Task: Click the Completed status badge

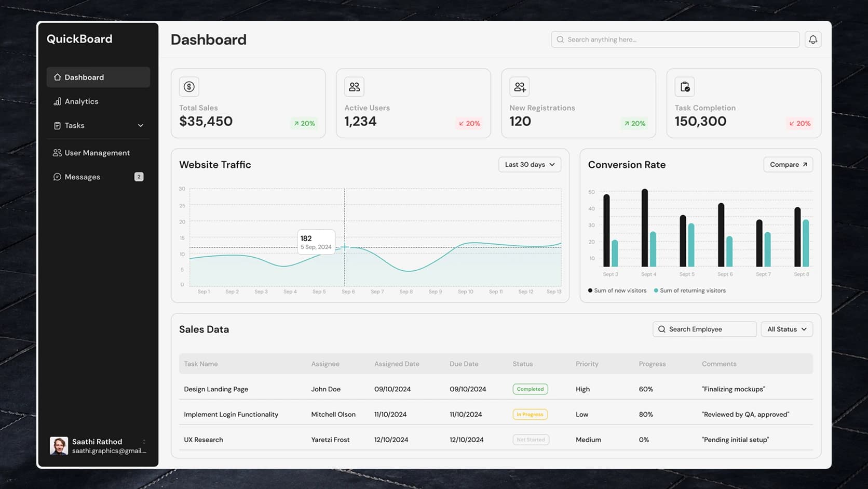Action: point(530,389)
